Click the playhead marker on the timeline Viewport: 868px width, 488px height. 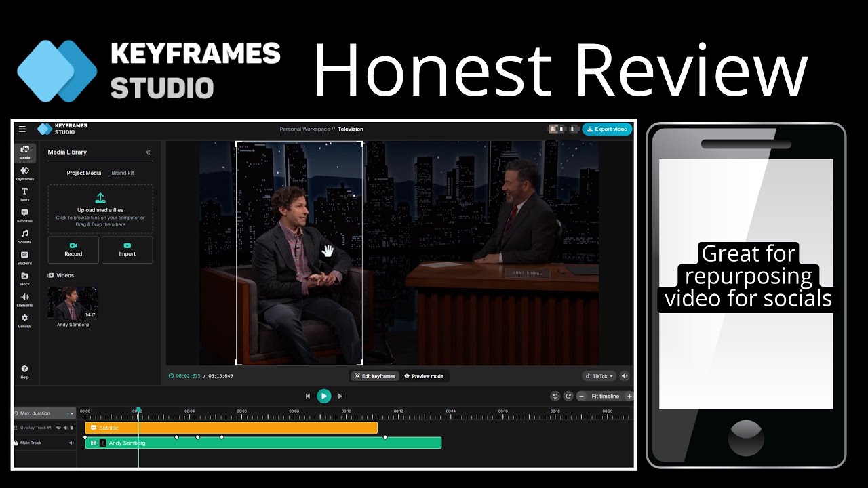[138, 411]
